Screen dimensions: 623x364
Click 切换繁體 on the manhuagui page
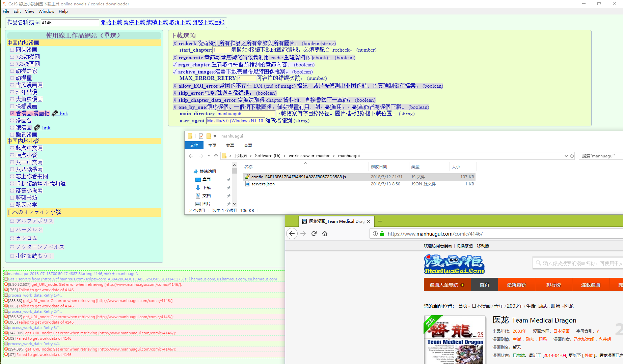coord(464,246)
